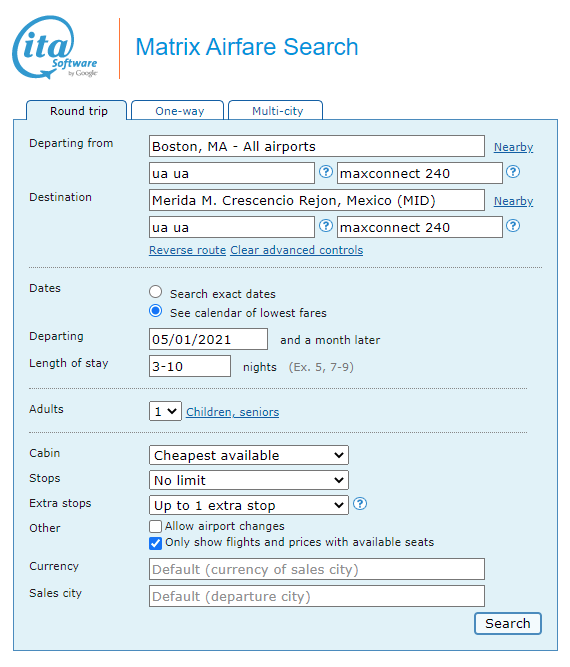Open help icon beside departure maxconnect field
Screen dimensions: 570x667
click(513, 172)
